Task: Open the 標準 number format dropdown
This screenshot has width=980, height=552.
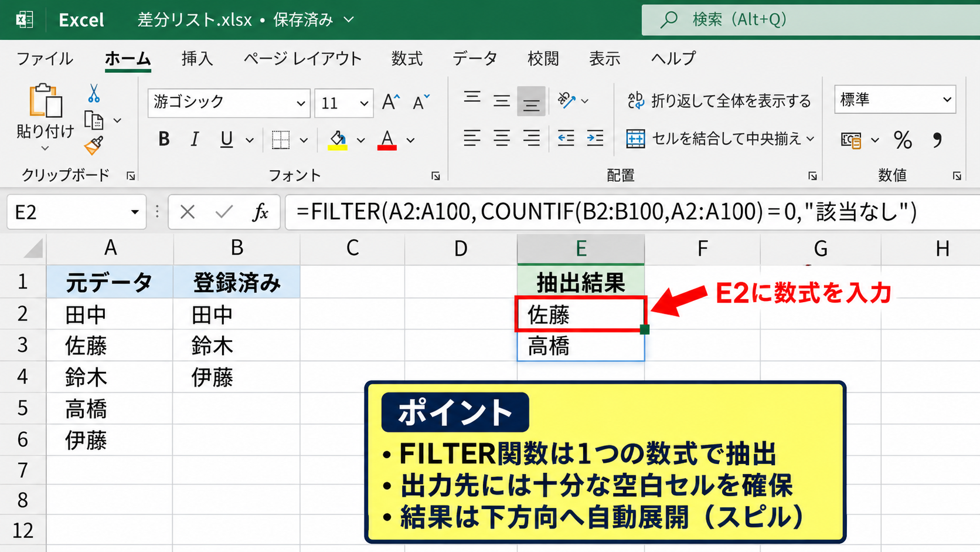Action: click(x=947, y=100)
